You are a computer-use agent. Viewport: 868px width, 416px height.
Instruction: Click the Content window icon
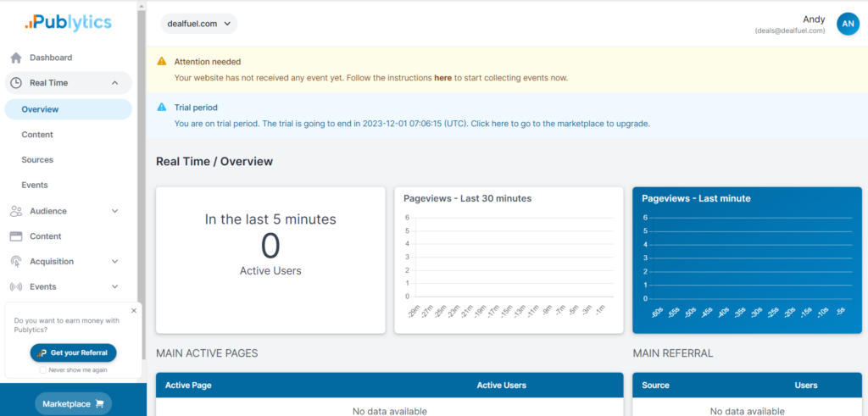click(16, 236)
